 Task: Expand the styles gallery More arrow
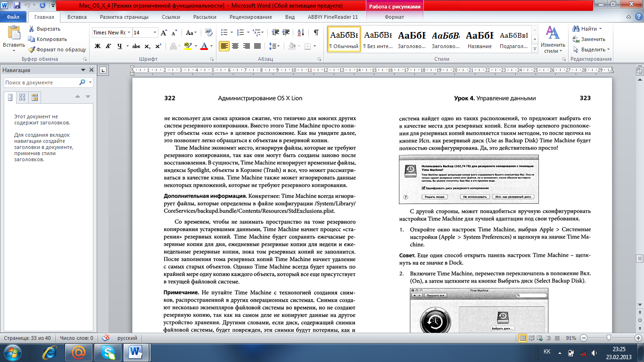(534, 49)
